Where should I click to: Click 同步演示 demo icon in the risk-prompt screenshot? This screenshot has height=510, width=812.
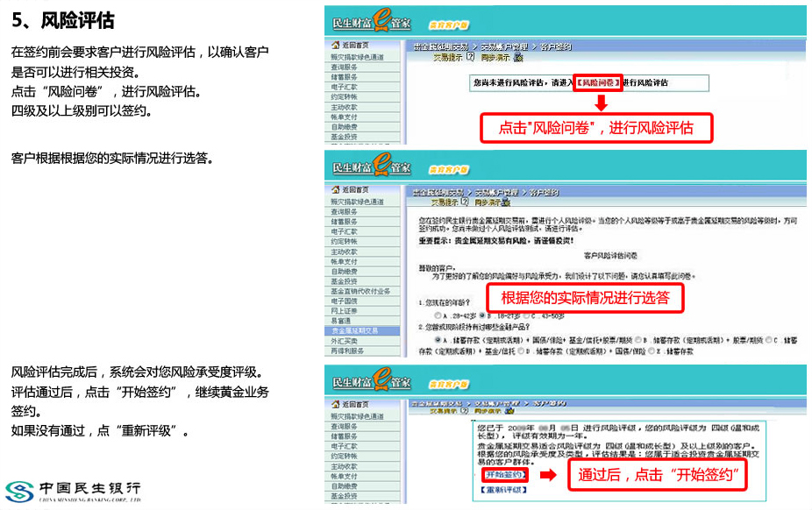click(x=518, y=57)
